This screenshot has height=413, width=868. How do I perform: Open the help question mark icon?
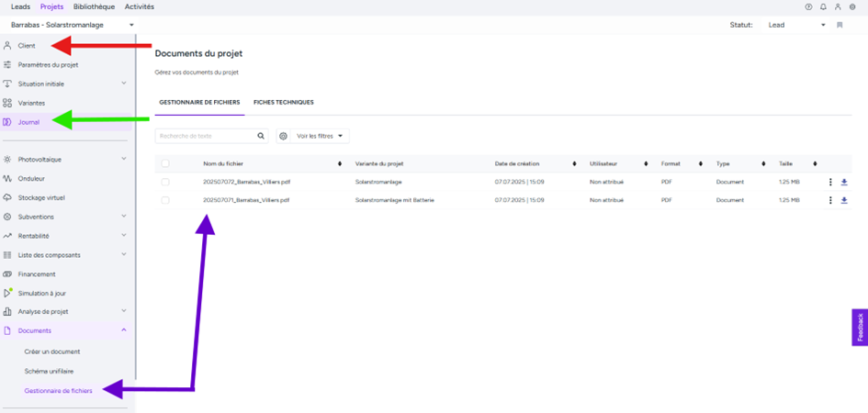point(808,7)
